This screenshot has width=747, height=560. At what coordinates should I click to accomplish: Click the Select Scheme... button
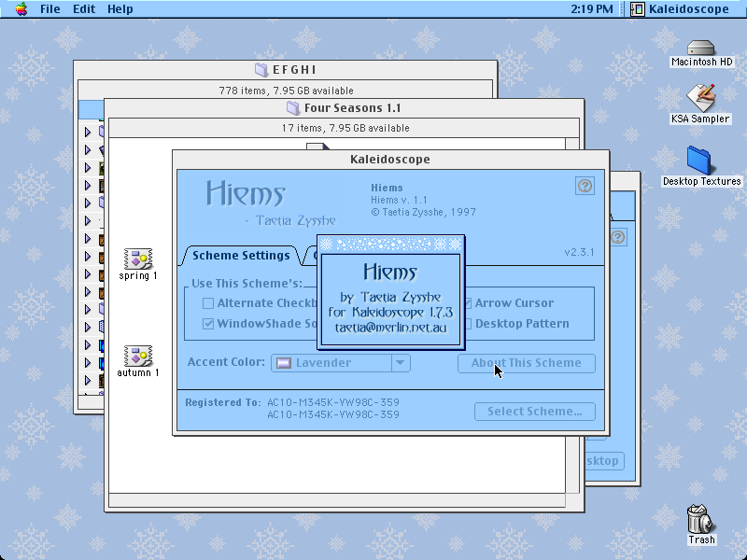tap(534, 412)
